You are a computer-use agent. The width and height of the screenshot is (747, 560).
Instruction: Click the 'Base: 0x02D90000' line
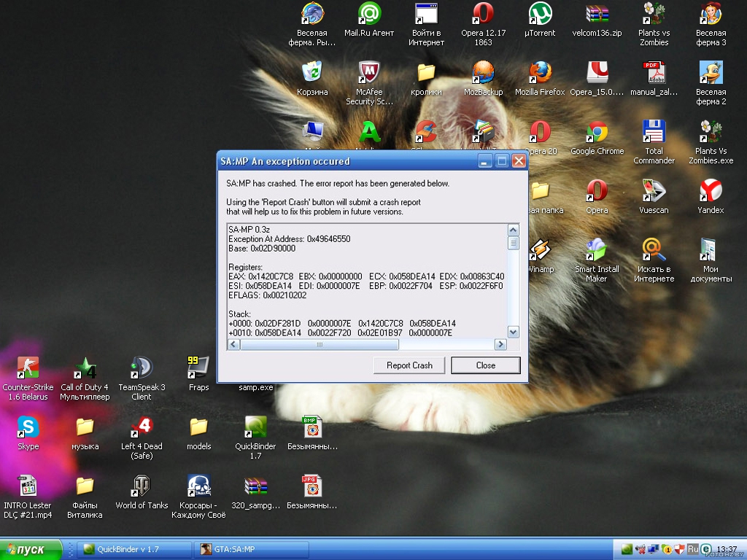point(262,249)
